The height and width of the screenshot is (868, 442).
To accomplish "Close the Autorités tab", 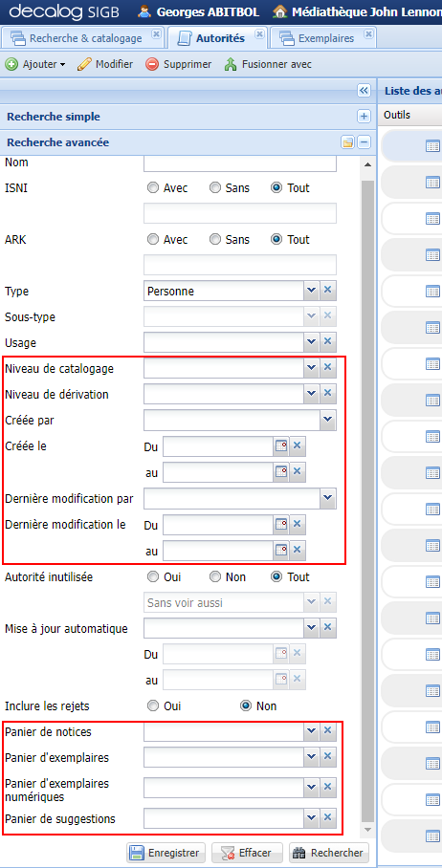I will coord(258,34).
